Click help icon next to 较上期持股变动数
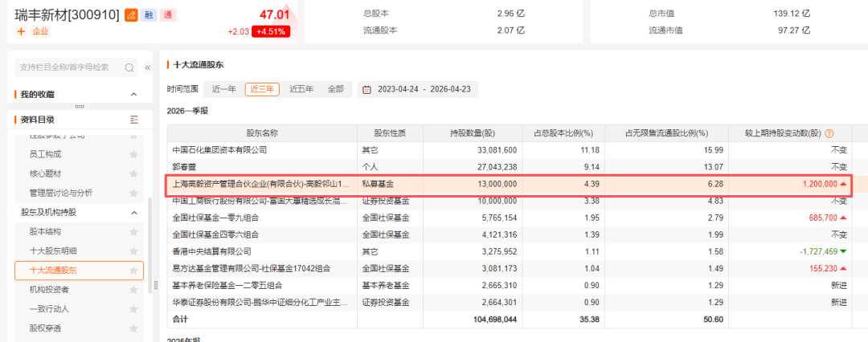 pos(829,133)
